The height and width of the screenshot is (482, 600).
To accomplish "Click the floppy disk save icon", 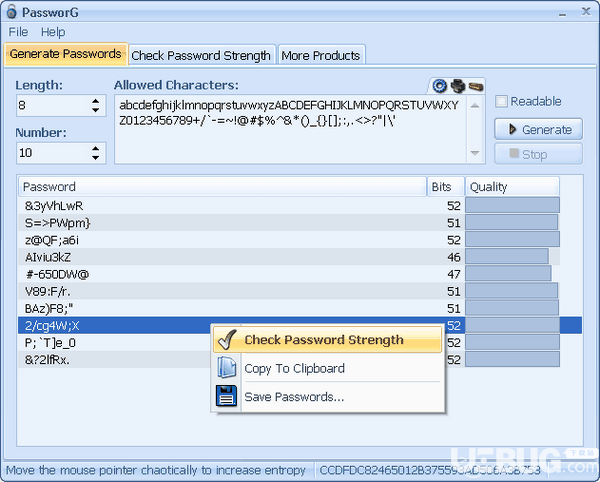I will (x=227, y=396).
